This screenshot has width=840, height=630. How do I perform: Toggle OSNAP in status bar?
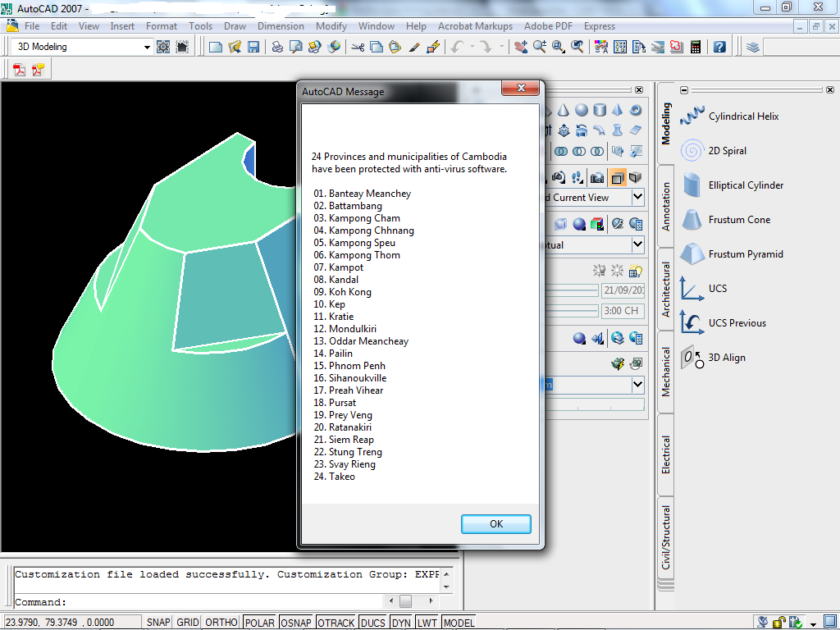295,623
